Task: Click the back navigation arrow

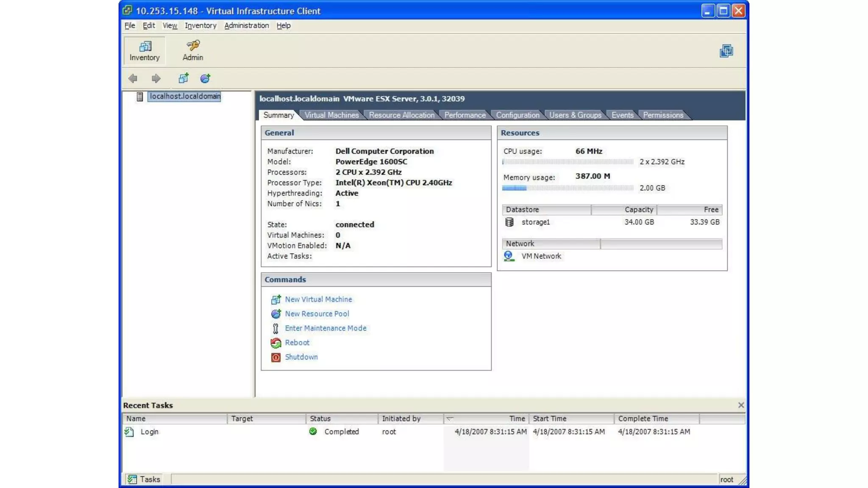Action: (x=133, y=78)
